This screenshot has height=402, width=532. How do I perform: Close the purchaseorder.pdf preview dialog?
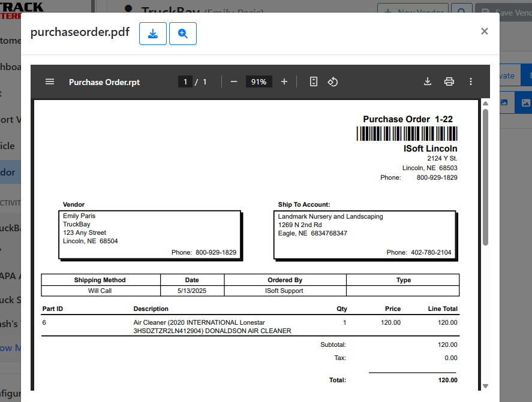coord(484,31)
